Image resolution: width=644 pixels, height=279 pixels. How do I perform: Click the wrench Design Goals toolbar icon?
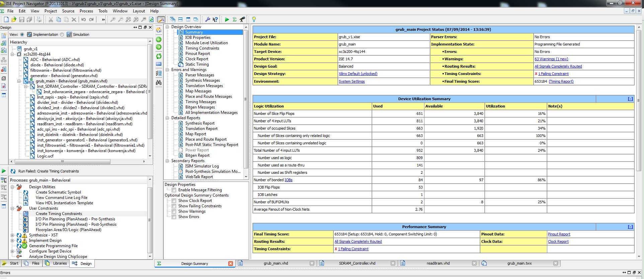pos(208,19)
